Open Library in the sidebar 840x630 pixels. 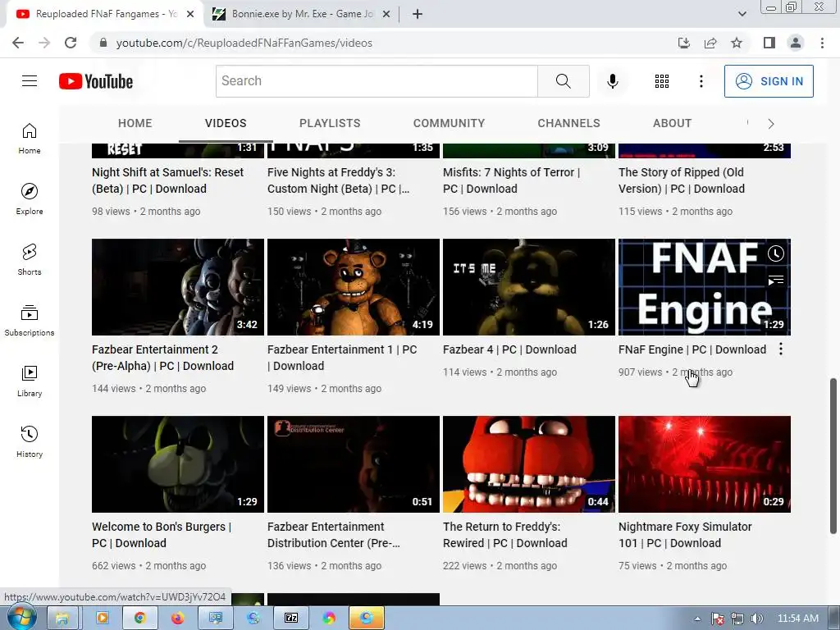pyautogui.click(x=30, y=381)
